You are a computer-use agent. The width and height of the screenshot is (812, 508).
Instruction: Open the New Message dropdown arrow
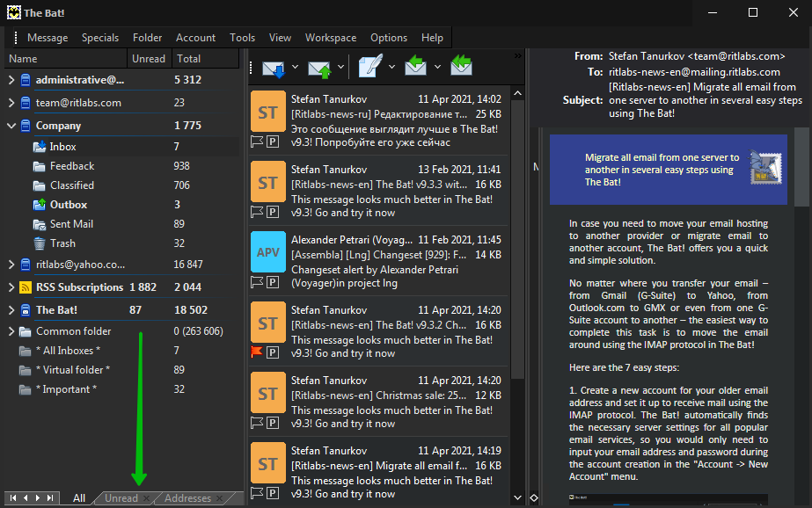pos(392,67)
